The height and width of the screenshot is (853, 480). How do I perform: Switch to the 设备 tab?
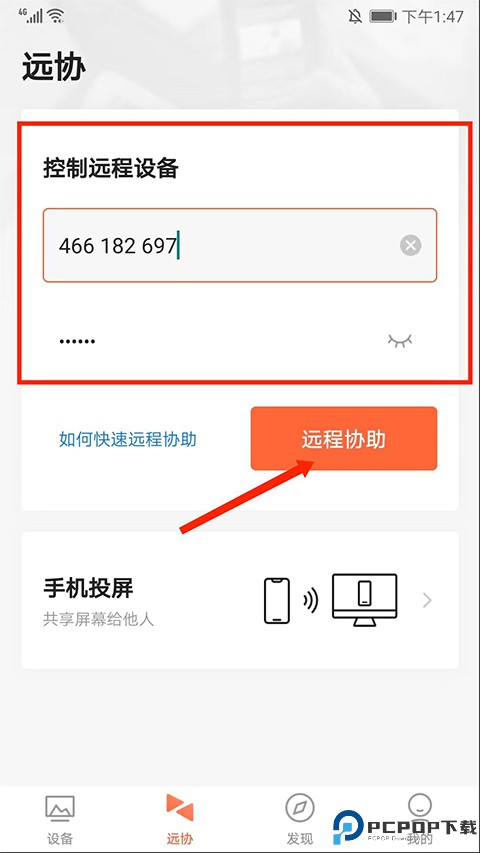tap(60, 820)
